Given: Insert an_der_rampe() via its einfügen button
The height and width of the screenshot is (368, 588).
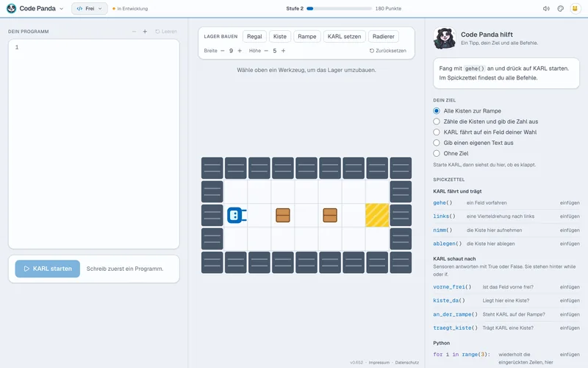Looking at the screenshot, I should pyautogui.click(x=570, y=314).
